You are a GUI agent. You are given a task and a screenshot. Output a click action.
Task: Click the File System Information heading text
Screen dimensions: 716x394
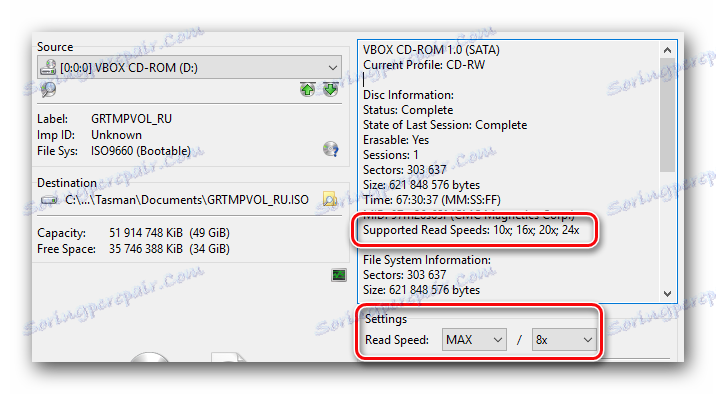(426, 260)
